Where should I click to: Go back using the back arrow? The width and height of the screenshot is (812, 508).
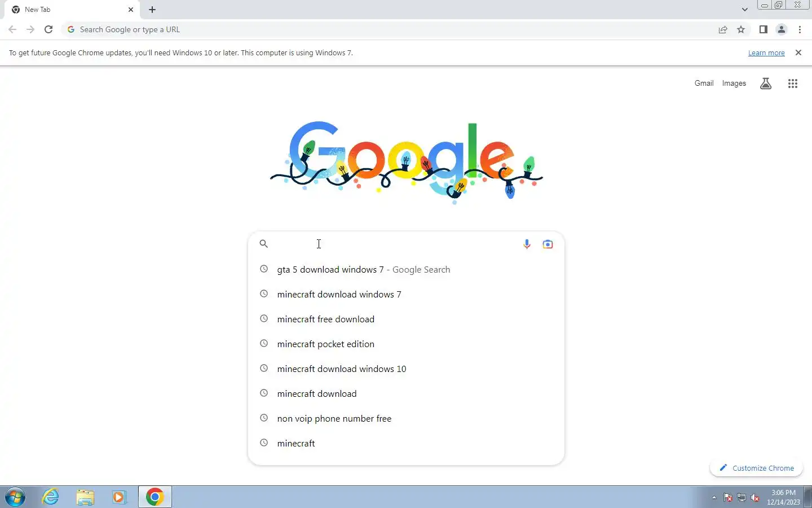pos(12,29)
